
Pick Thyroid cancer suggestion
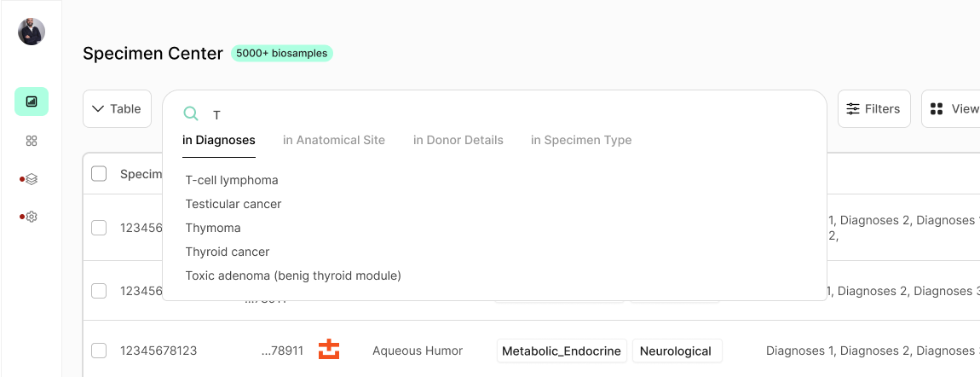(x=228, y=252)
